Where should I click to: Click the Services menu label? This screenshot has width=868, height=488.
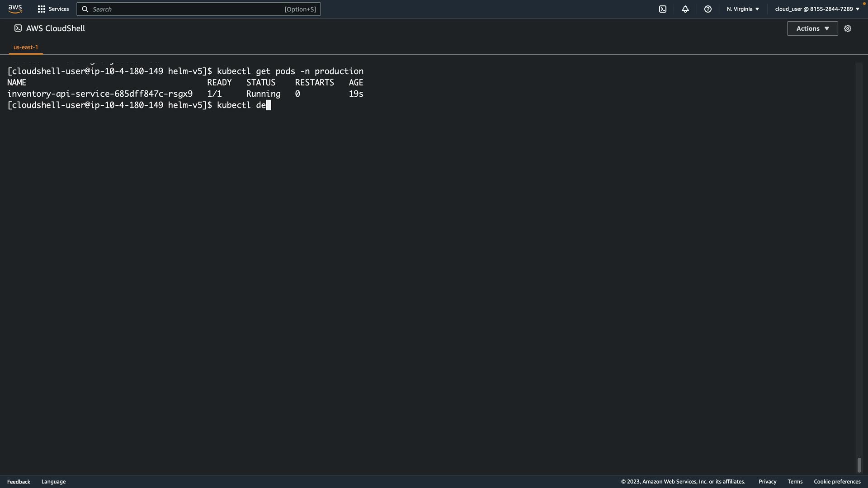[x=59, y=9]
